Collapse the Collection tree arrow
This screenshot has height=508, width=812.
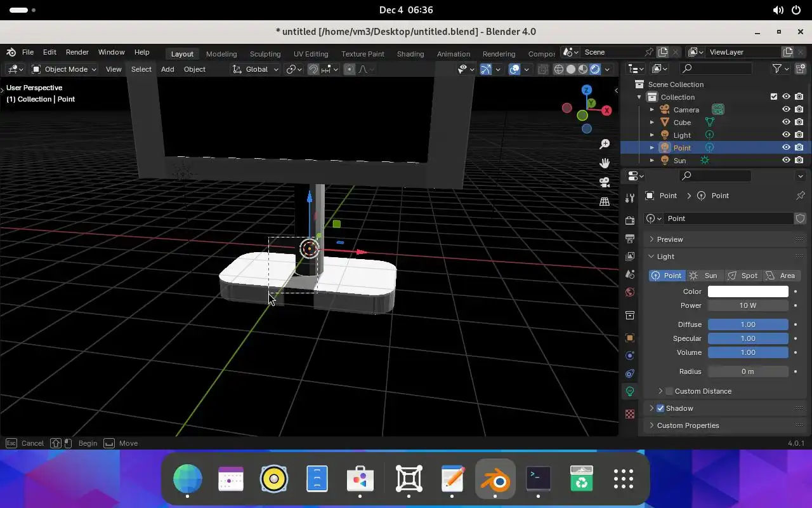(639, 97)
